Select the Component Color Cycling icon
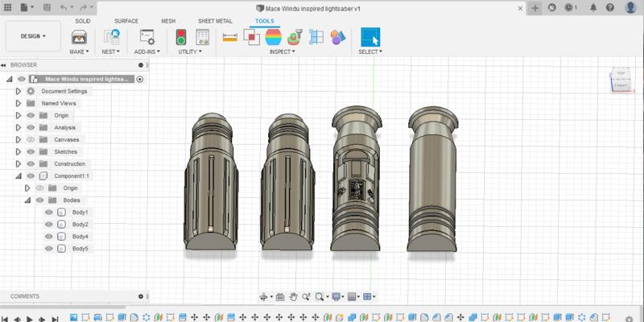 coord(337,37)
